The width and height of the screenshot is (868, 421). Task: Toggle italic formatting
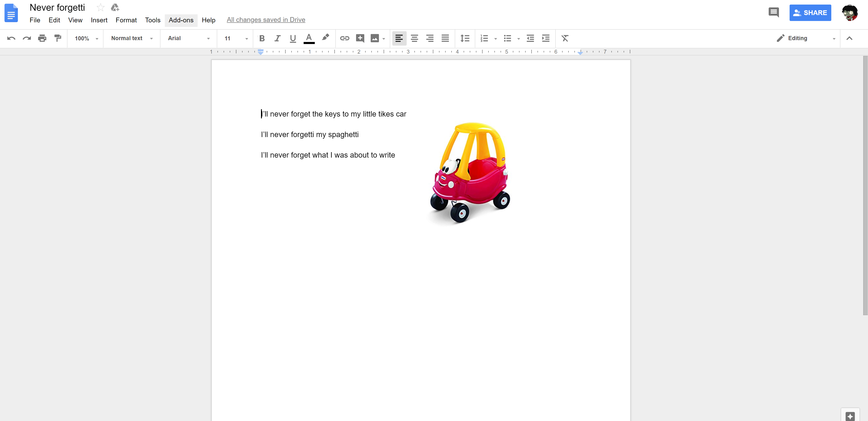pos(277,38)
